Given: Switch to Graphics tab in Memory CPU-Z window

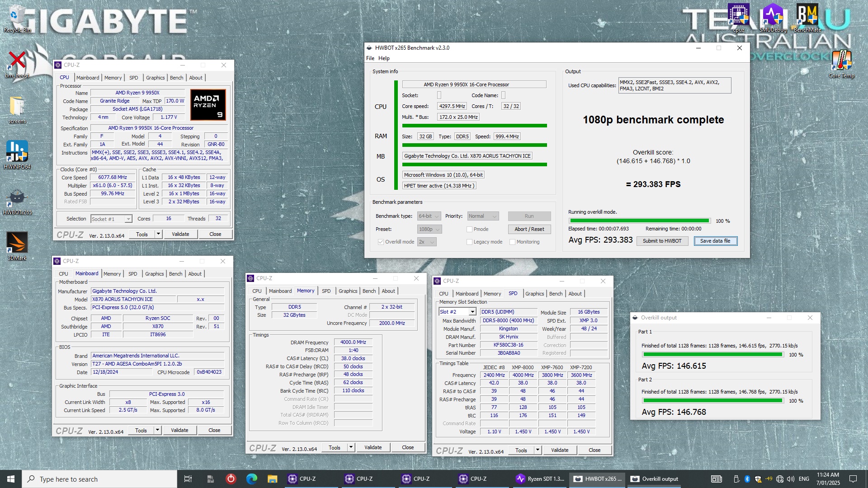Looking at the screenshot, I should 348,291.
